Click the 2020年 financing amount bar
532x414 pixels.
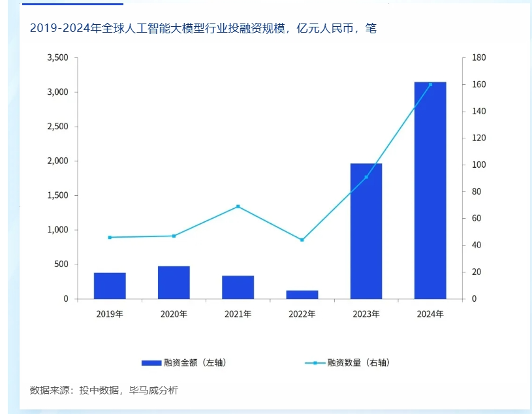tap(174, 282)
